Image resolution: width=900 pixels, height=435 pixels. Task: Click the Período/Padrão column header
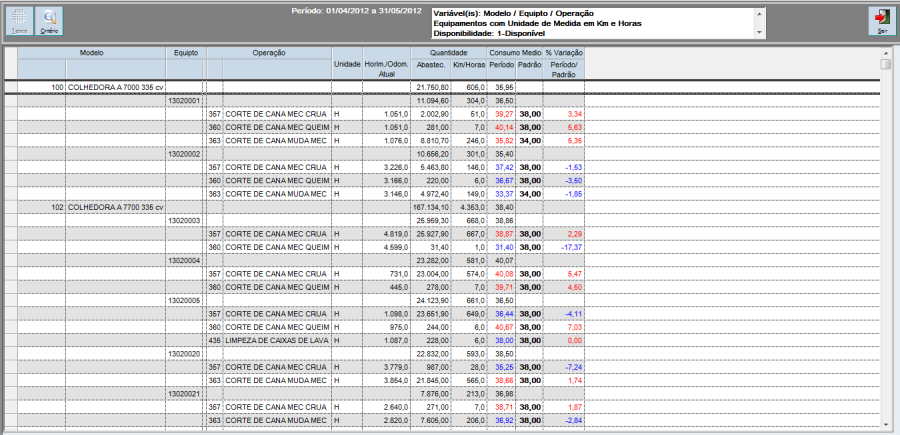(x=564, y=69)
